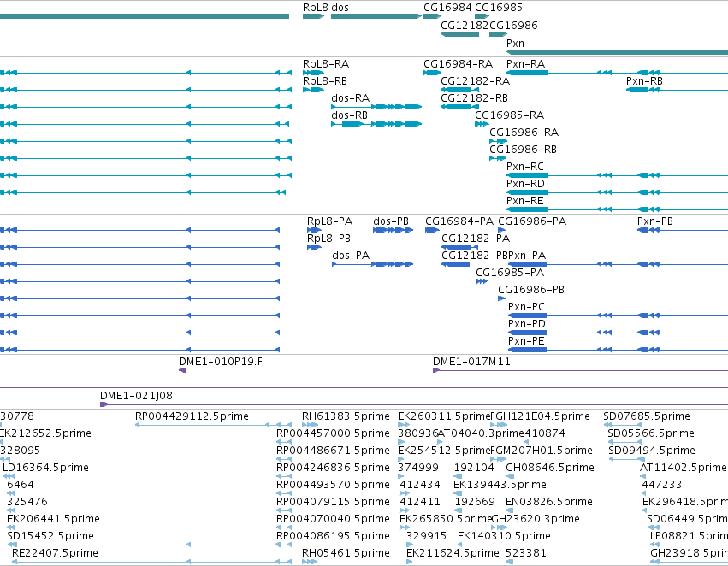
Task: Select protein dos-PB label
Action: (x=391, y=221)
